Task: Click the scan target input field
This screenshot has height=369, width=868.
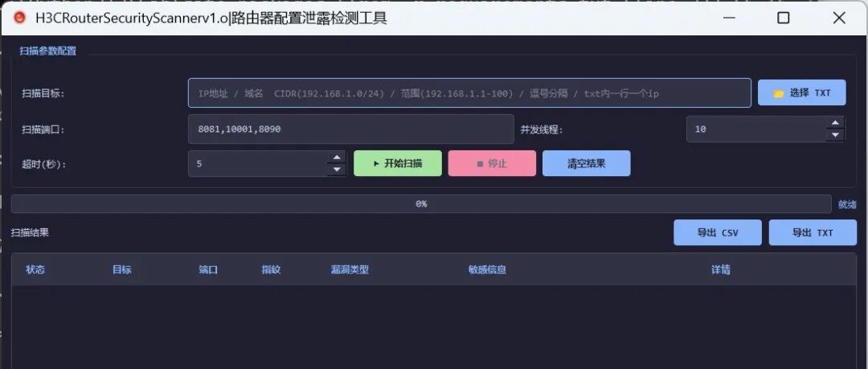Action: (x=469, y=92)
